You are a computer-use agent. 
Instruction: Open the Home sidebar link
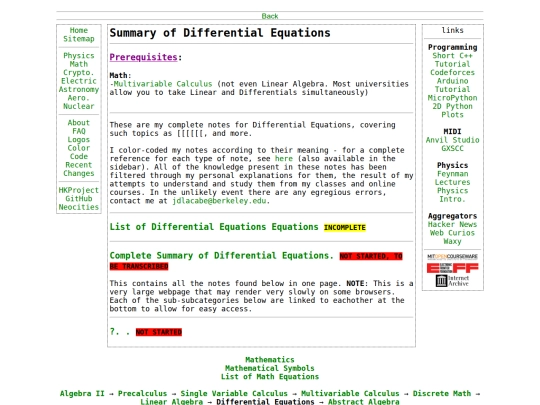[x=79, y=30]
